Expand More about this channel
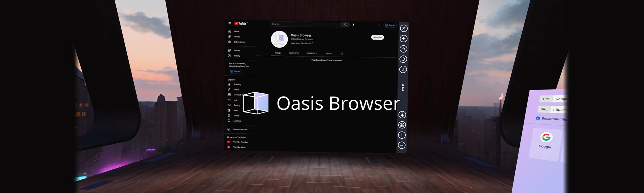Viewport: 644px width, 193px height. (x=302, y=43)
